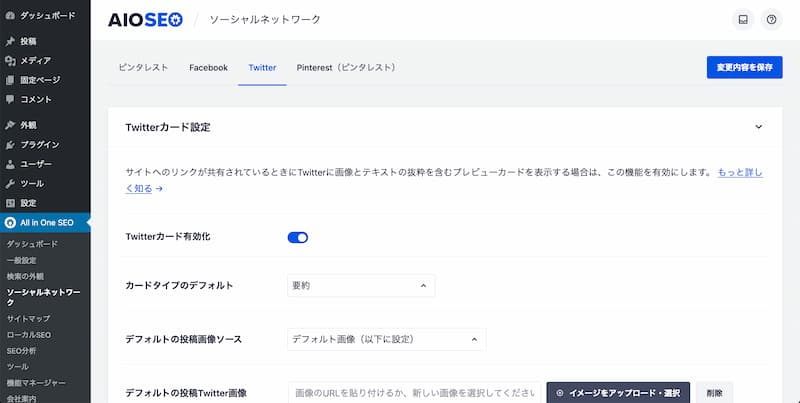This screenshot has height=403, width=800.
Task: Click the 削除 button
Action: click(x=715, y=393)
